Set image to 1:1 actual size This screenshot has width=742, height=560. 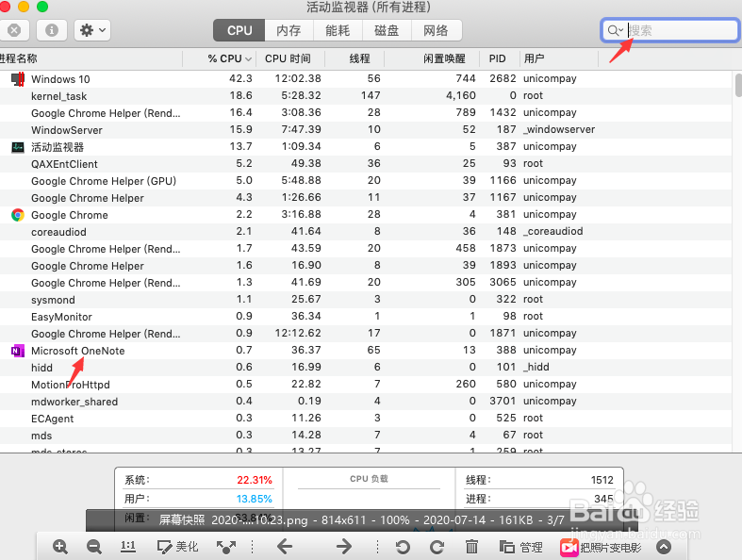click(128, 547)
